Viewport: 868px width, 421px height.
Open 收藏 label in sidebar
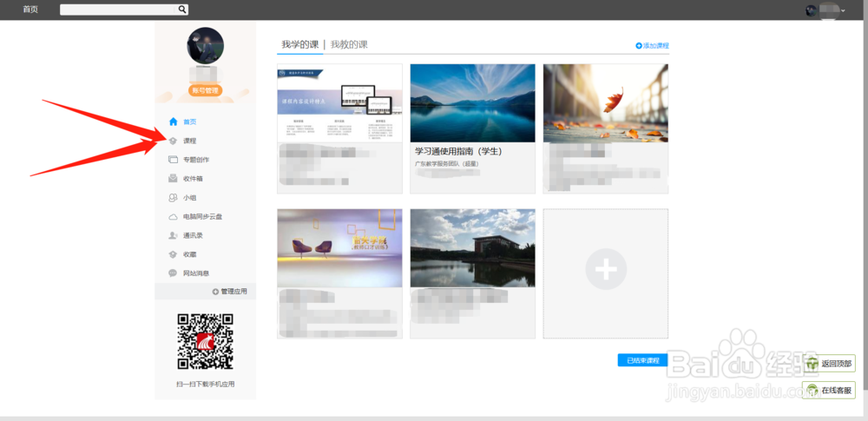point(190,254)
